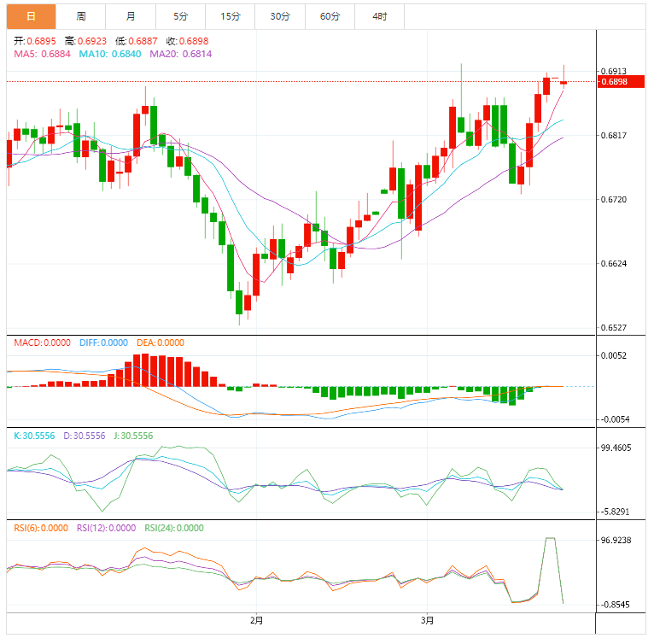Viewport: 654px width, 644px height.
Task: Click the -0.0054 MACD axis label
Action: click(x=615, y=419)
